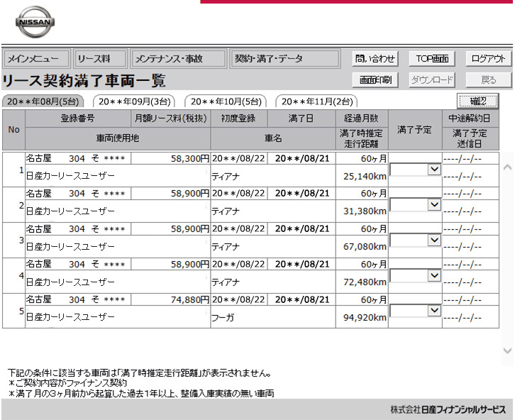Viewport: 515px width, 420px height.
Task: Switch to the 20**年11月(2台) tab
Action: (x=316, y=101)
